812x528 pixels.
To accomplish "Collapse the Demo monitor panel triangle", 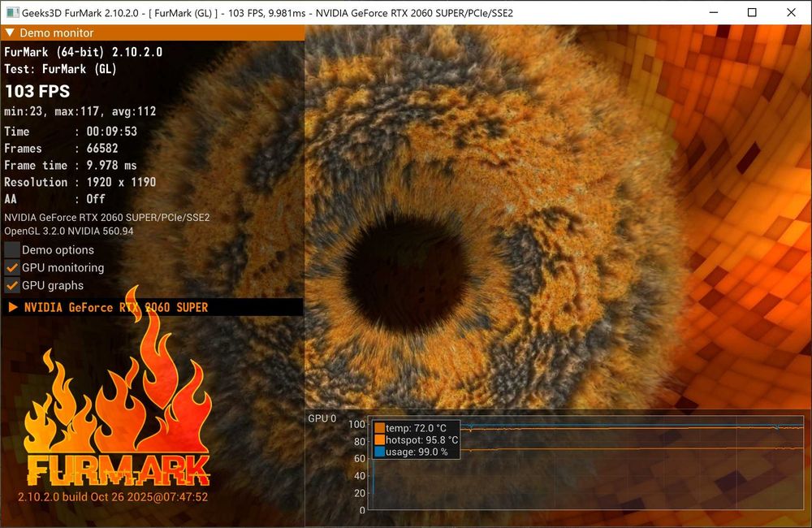I will coord(9,32).
